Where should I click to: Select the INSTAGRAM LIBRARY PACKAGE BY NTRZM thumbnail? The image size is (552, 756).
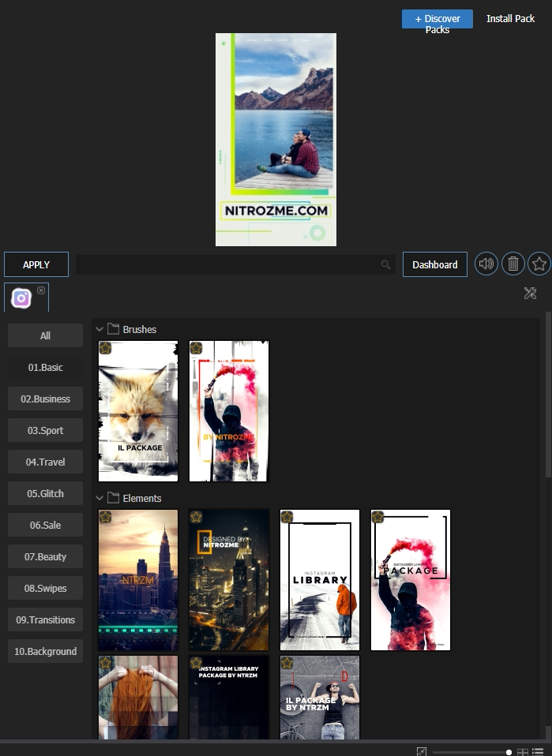(229, 697)
